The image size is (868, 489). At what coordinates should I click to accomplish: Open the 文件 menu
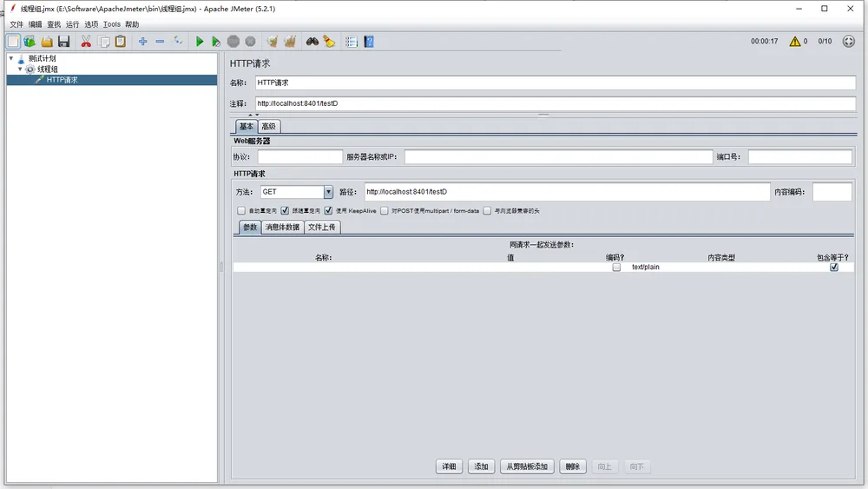[16, 24]
